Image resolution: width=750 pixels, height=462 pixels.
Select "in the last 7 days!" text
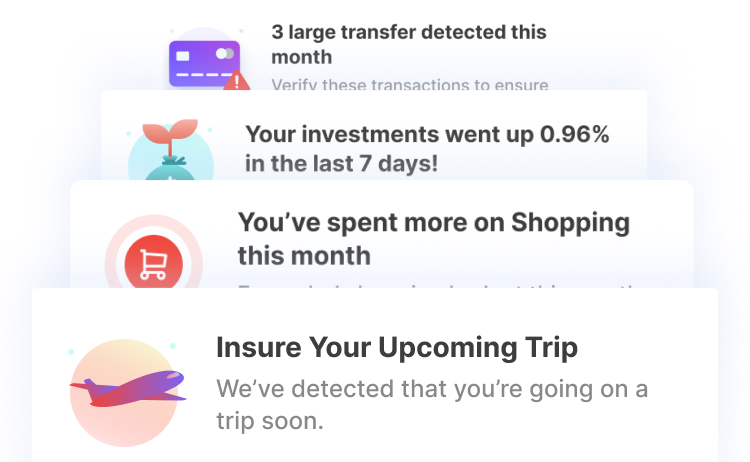[x=342, y=164]
